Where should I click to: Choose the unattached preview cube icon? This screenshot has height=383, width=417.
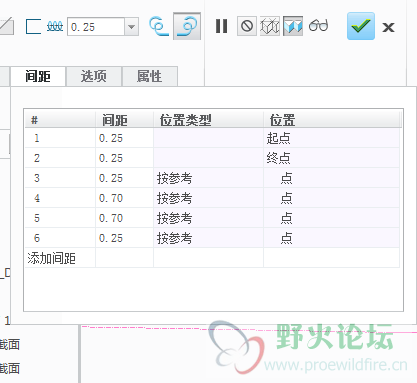pos(269,26)
